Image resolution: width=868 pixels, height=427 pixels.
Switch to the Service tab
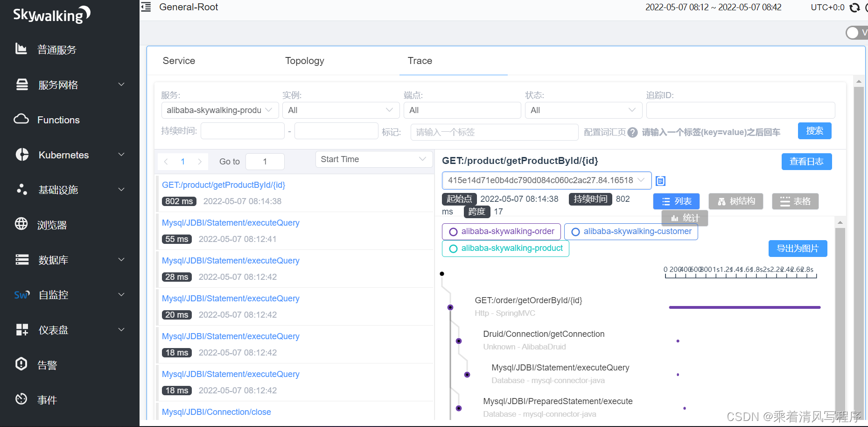[179, 61]
